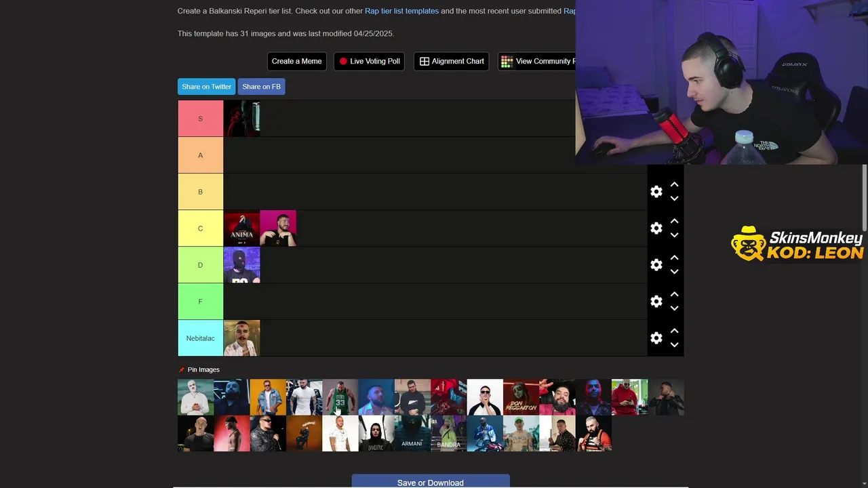Click the ANIMA cover in C tier

pyautogui.click(x=242, y=228)
